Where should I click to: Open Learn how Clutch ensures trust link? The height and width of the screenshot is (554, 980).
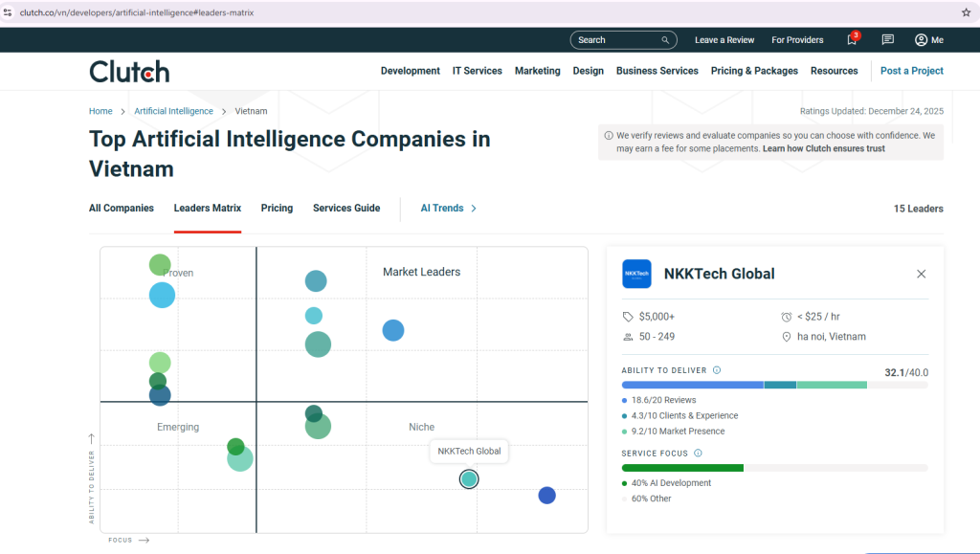[823, 149]
